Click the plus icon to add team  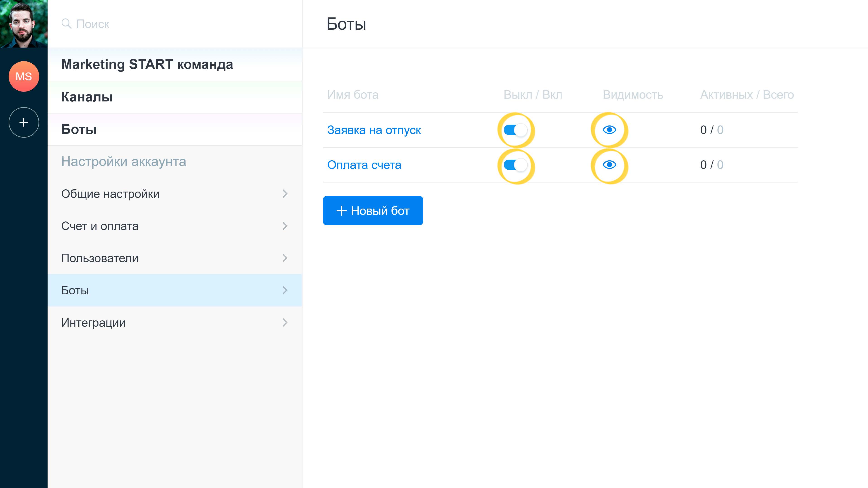(x=24, y=122)
